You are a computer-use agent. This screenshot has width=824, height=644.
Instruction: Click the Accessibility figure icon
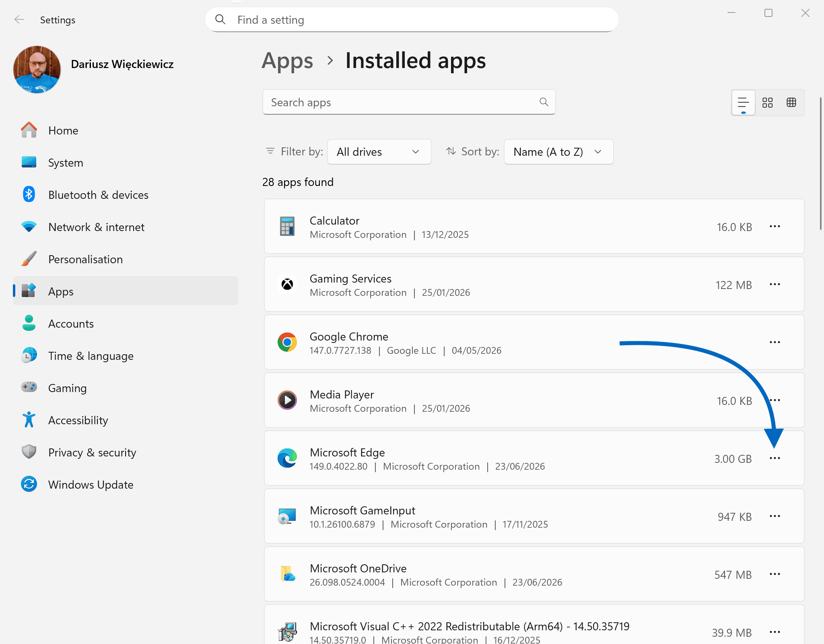[x=29, y=420]
